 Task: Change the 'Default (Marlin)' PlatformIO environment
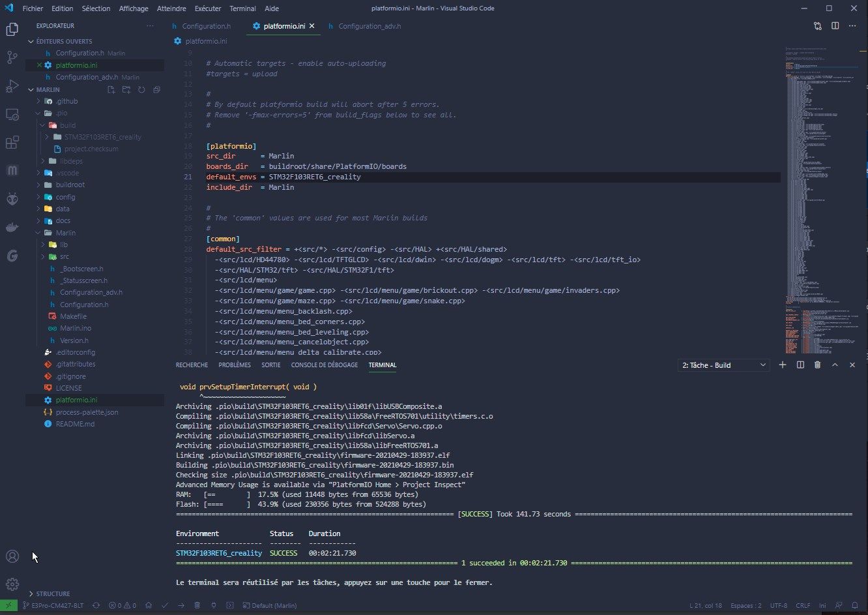point(269,606)
